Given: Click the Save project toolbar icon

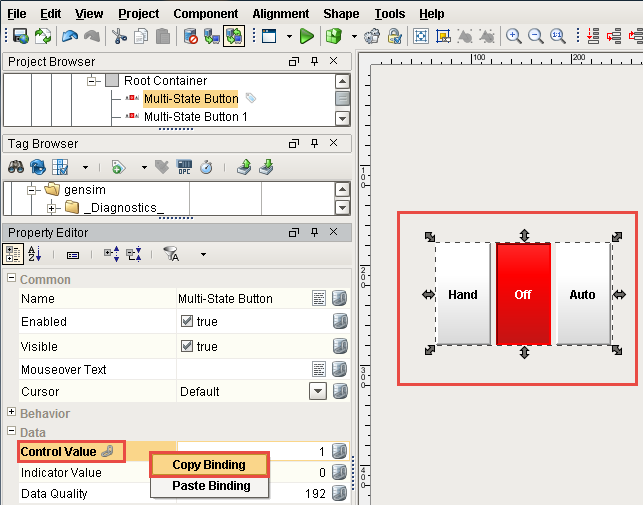Looking at the screenshot, I should (x=20, y=36).
